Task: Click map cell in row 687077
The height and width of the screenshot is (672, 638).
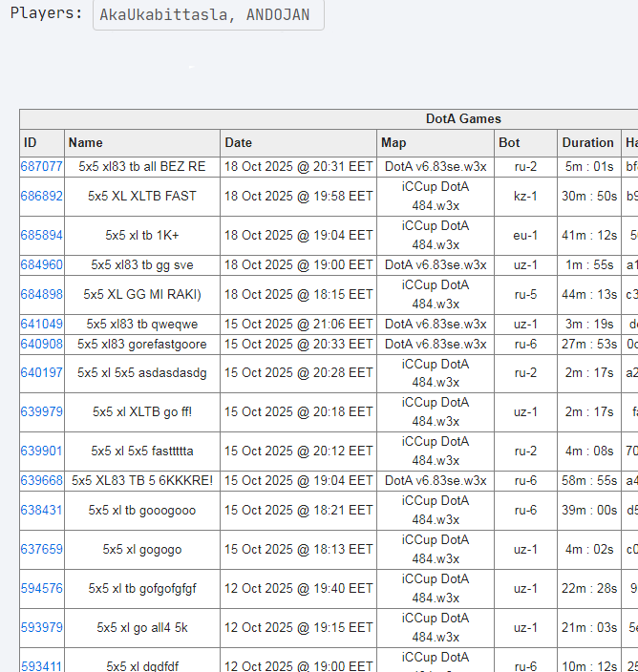Action: 436,166
